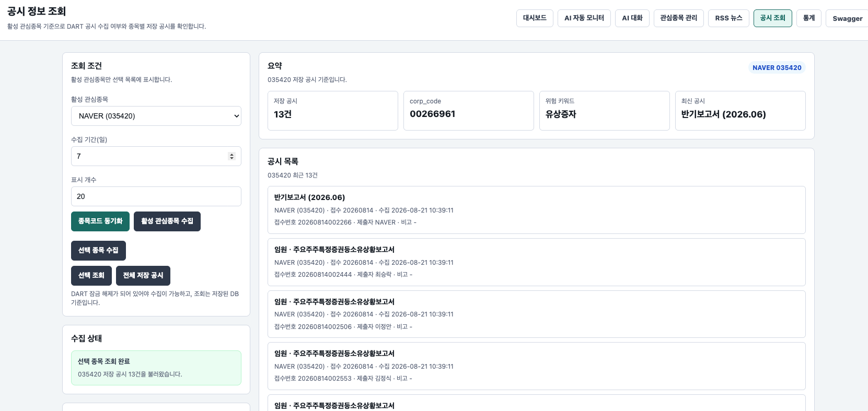
Task: Click the DART 잠금 해제 note text
Action: click(x=155, y=298)
